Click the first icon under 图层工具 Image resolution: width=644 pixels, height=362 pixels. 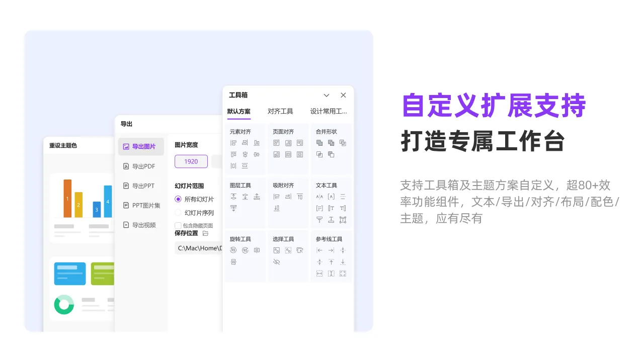coord(233,197)
